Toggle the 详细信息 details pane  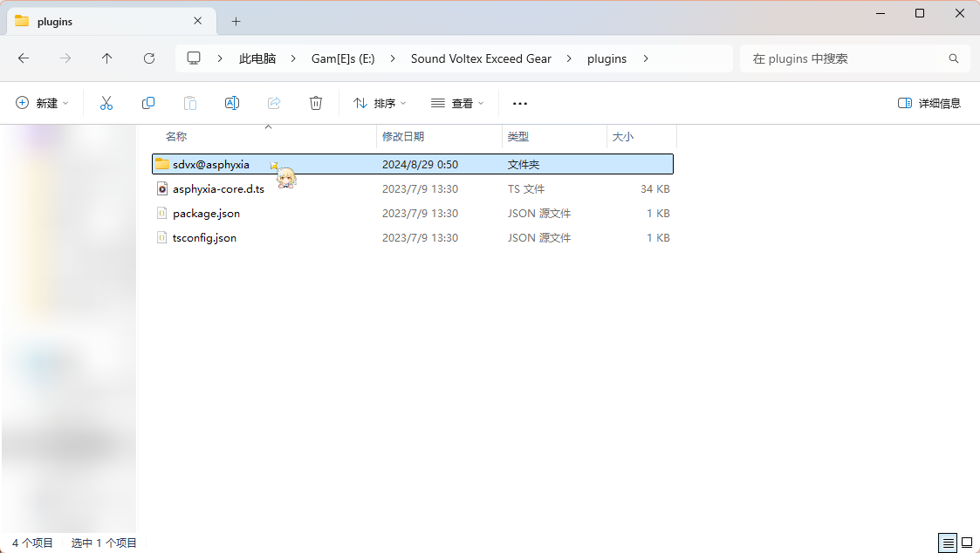pyautogui.click(x=929, y=103)
